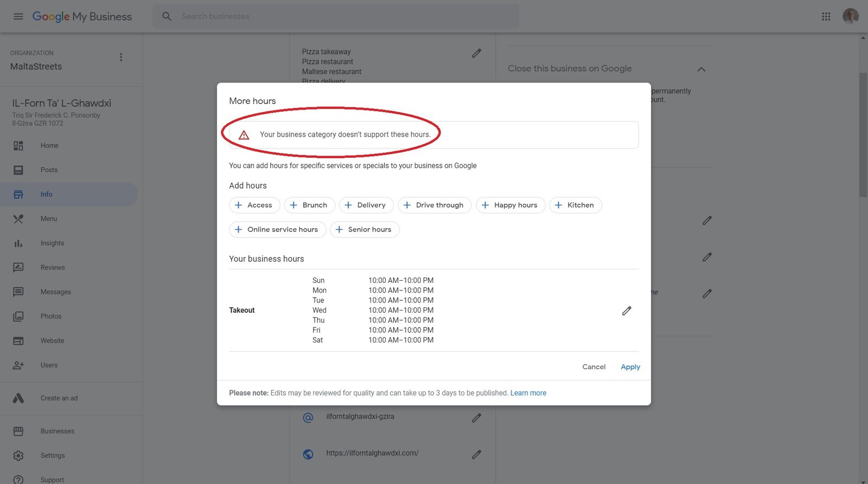This screenshot has width=868, height=484.
Task: Edit short name ilforntalghawdxi-gzira pencil
Action: [x=476, y=418]
